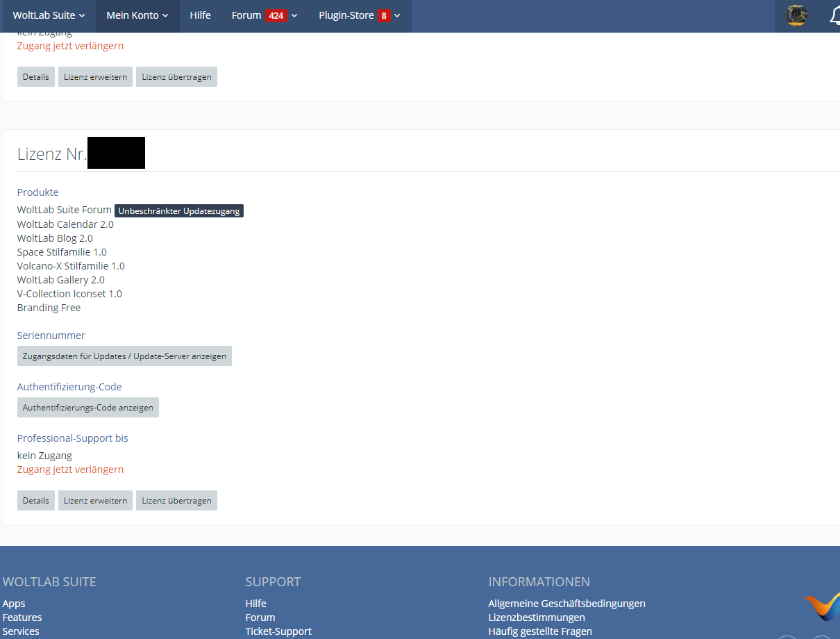This screenshot has width=840, height=639.
Task: Show Zugangsdaten für Updates / Update-Server
Action: point(124,356)
